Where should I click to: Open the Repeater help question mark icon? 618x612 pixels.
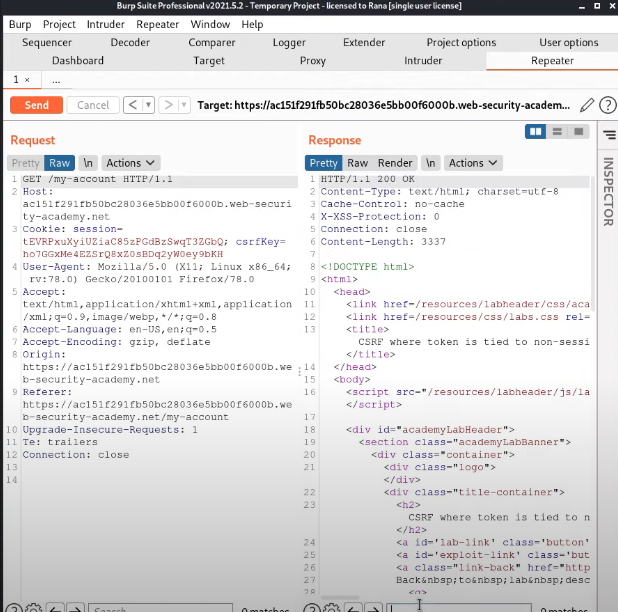[x=607, y=105]
